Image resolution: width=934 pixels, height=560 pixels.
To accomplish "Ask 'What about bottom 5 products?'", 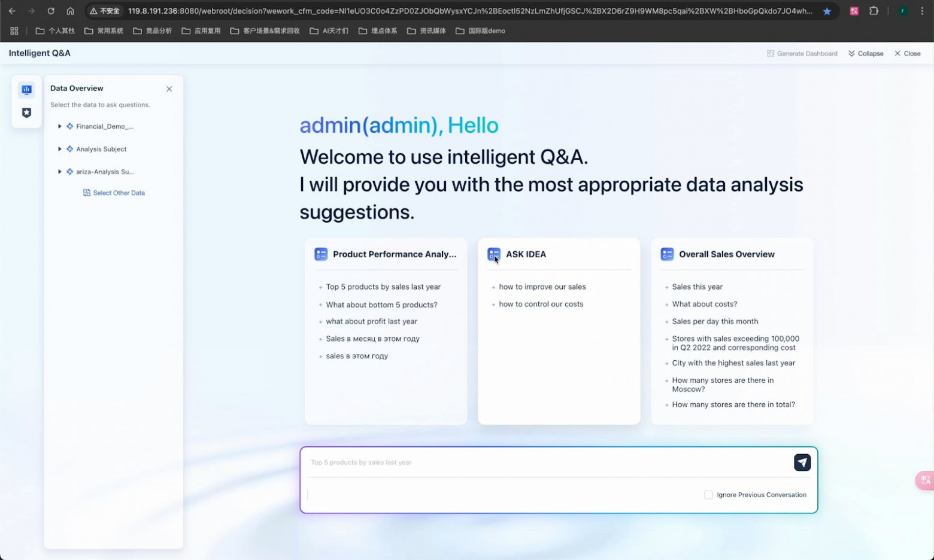I will (x=381, y=305).
